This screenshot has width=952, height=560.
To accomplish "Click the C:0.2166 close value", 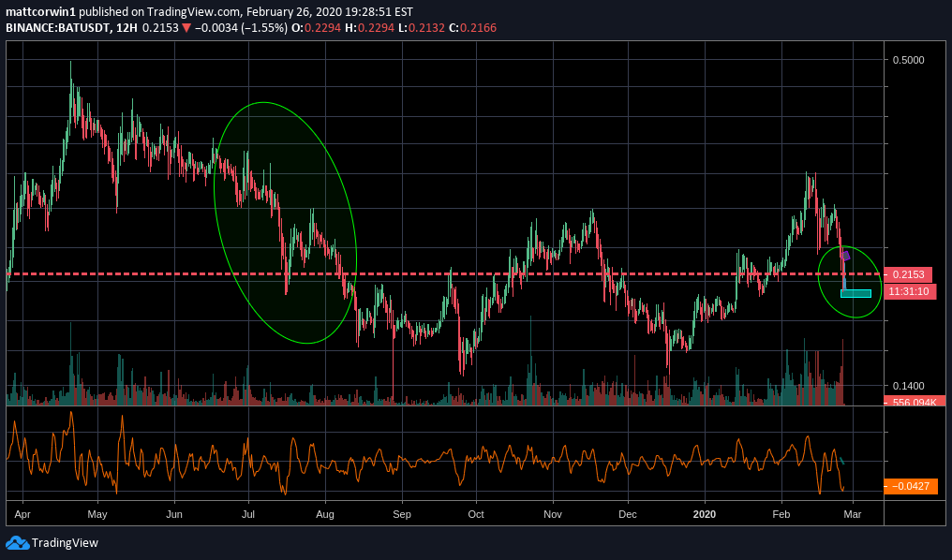I will tap(472, 28).
